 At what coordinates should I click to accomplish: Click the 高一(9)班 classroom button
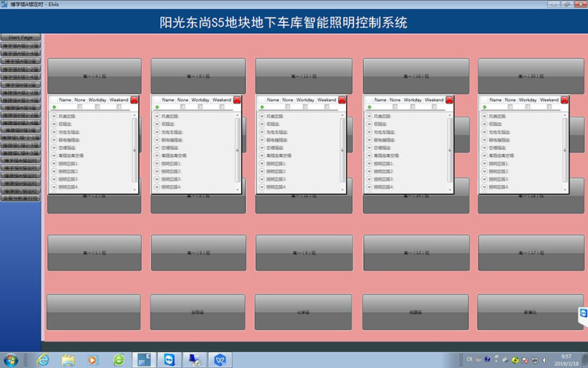[x=304, y=253]
